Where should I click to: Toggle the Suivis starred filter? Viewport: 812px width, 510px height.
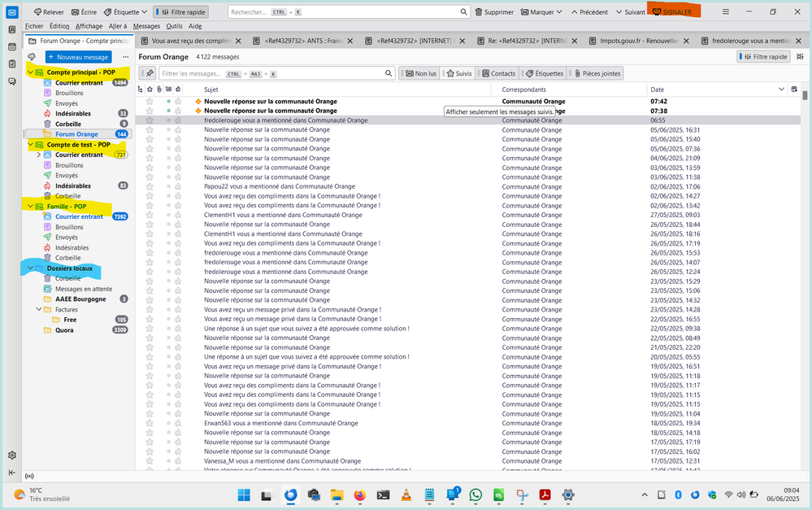tap(458, 73)
